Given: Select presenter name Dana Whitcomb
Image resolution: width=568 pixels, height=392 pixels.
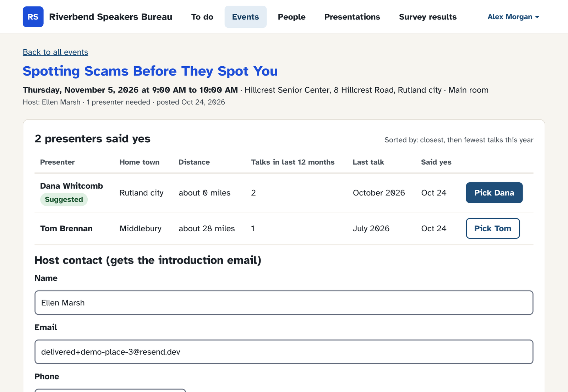Looking at the screenshot, I should (x=71, y=186).
